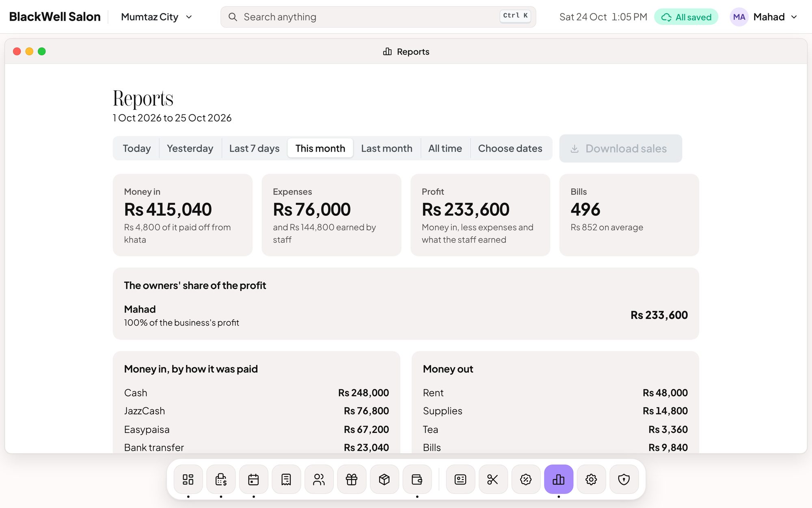812x508 pixels.
Task: Click the Tea Rs 3,360 row
Action: (x=555, y=429)
